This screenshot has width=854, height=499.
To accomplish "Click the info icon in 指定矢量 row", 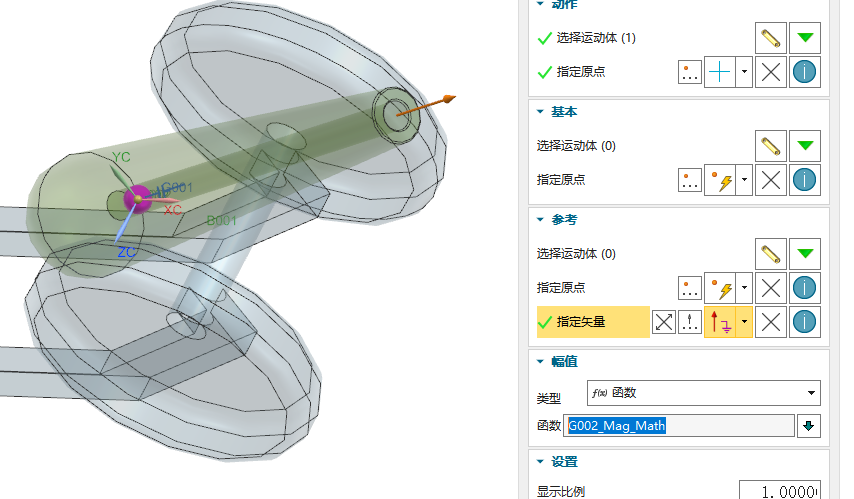I will pyautogui.click(x=804, y=322).
